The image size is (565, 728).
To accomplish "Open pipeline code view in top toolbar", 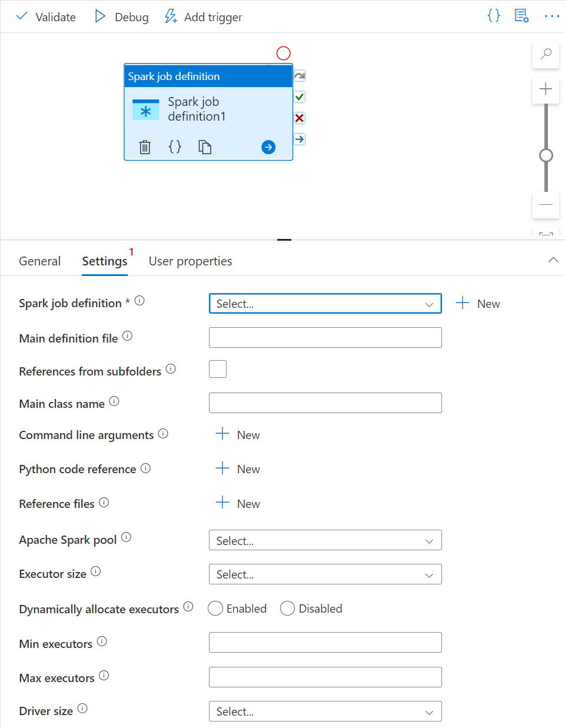I will 494,16.
